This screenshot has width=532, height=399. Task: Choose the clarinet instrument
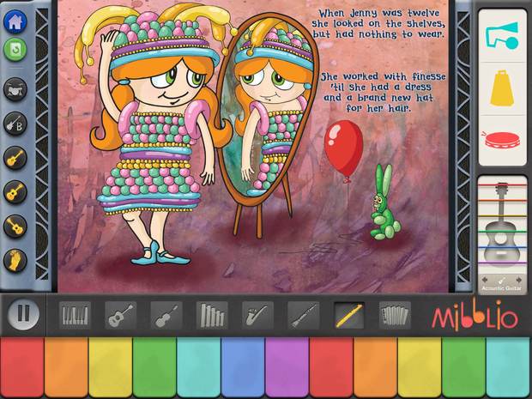[302, 315]
